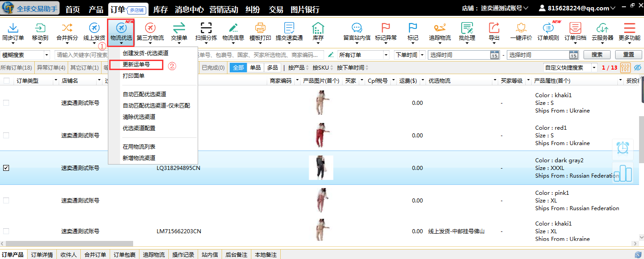Sort with the 按SKU button
The height and width of the screenshot is (259, 644).
pos(322,68)
